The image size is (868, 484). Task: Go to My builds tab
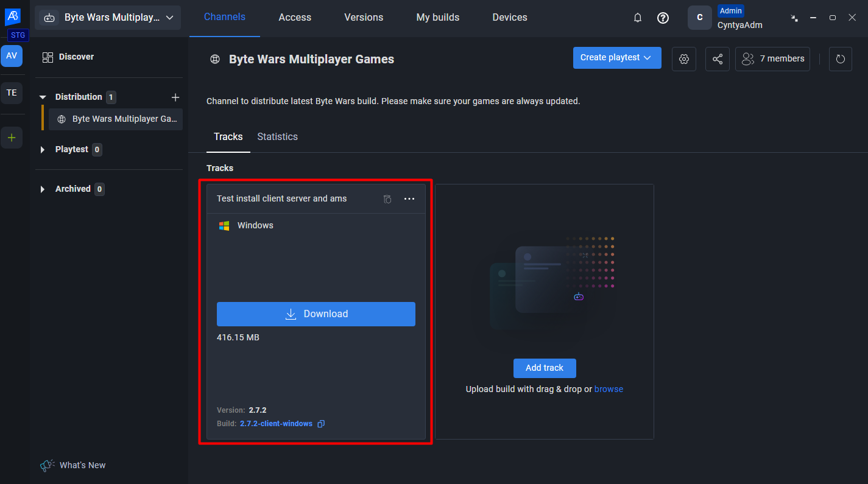coord(438,18)
